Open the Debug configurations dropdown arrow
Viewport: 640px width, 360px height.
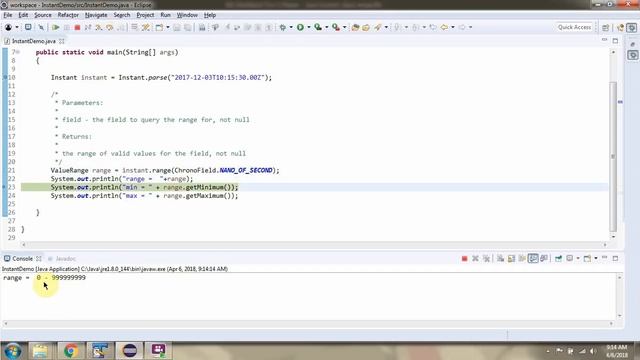[x=291, y=27]
